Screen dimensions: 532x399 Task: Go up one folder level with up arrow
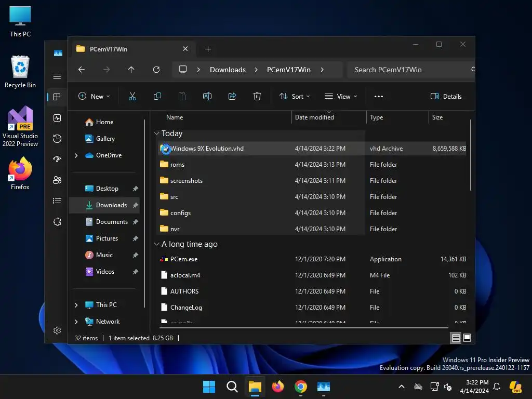click(x=131, y=70)
